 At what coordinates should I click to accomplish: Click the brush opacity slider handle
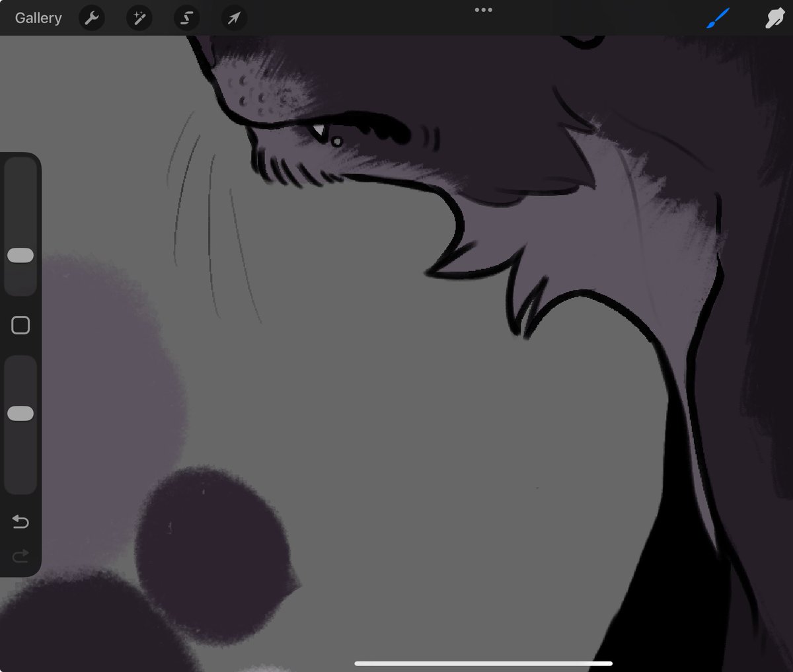pyautogui.click(x=20, y=414)
